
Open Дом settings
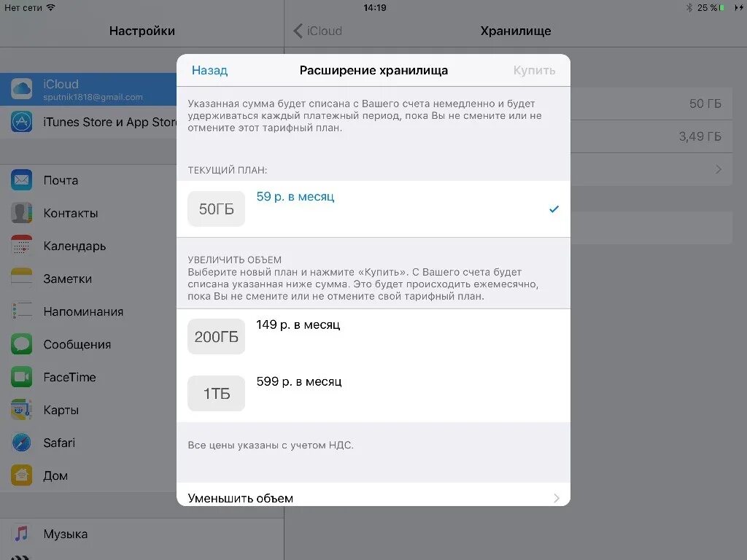(88, 475)
